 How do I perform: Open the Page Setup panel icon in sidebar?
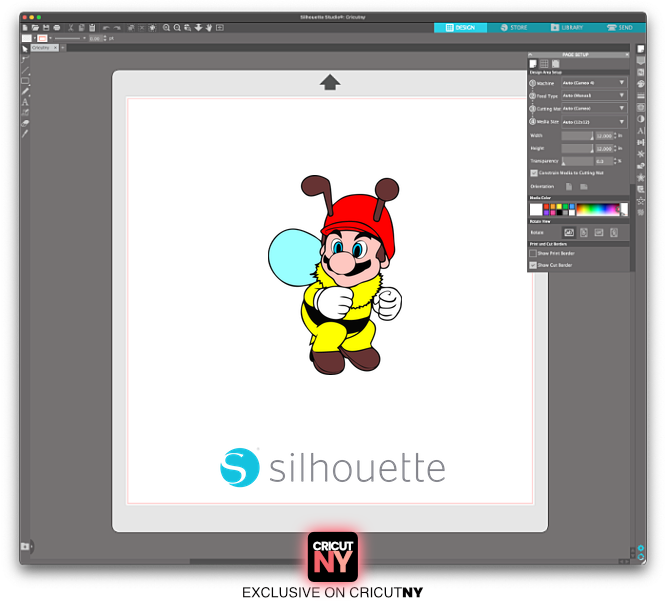pos(640,49)
